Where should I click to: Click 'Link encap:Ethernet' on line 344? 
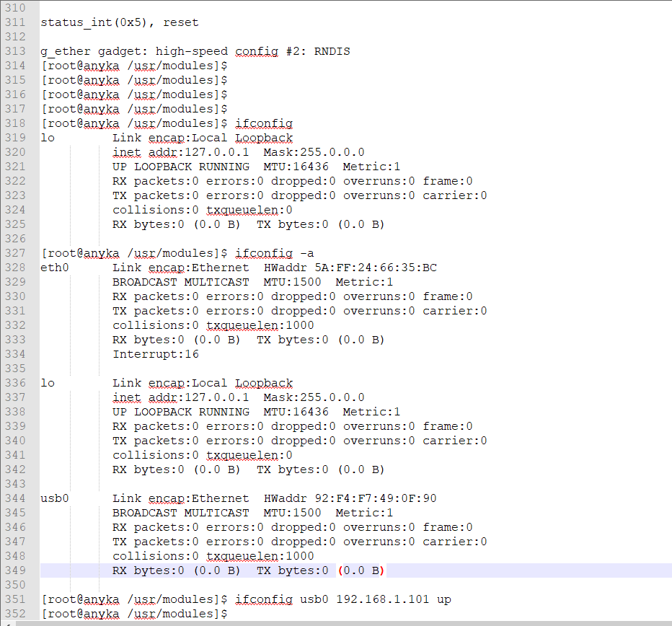181,498
